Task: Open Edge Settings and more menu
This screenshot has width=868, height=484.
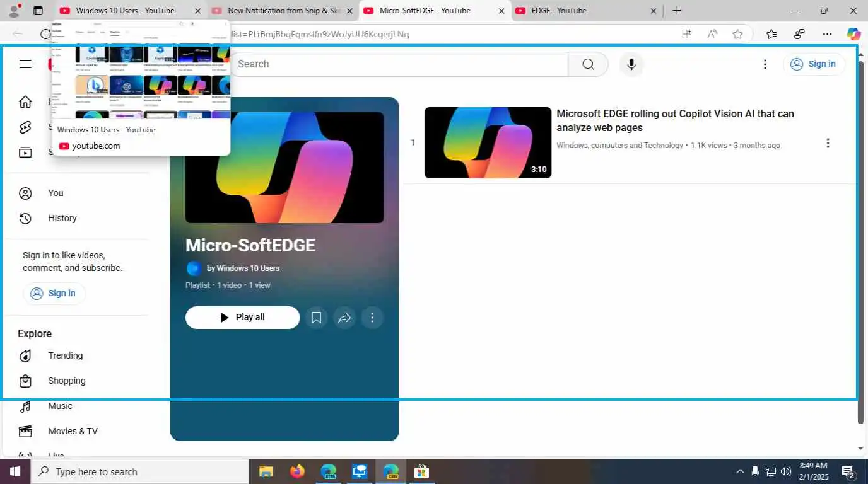Action: [827, 34]
